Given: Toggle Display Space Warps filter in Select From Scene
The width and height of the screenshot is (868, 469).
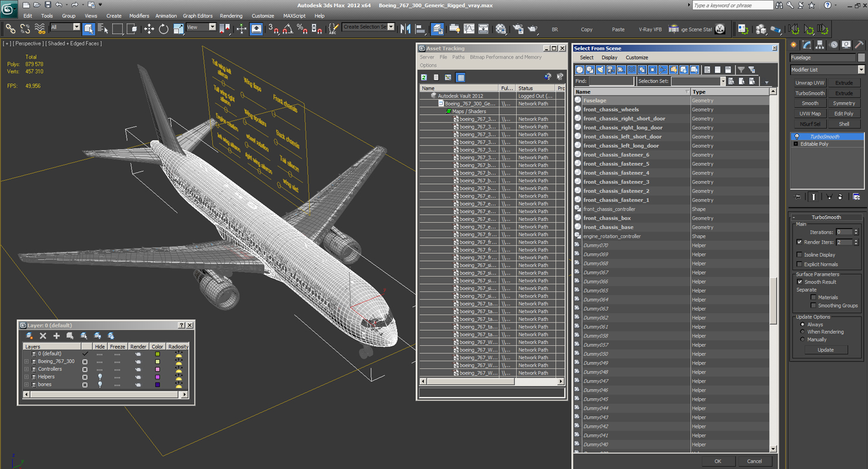Looking at the screenshot, I should point(632,70).
